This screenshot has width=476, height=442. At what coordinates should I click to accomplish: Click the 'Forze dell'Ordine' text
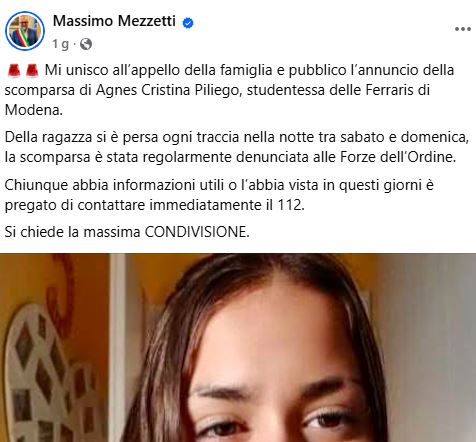[x=398, y=157]
